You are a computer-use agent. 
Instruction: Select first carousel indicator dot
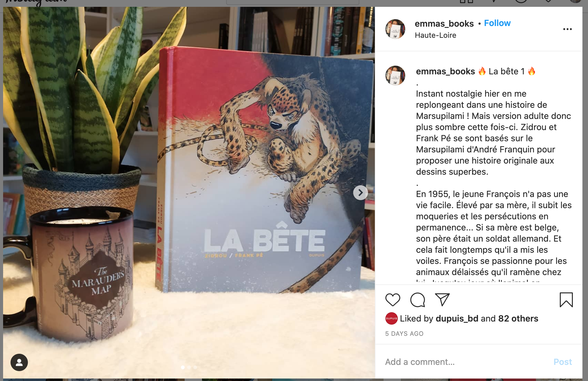[x=183, y=367]
